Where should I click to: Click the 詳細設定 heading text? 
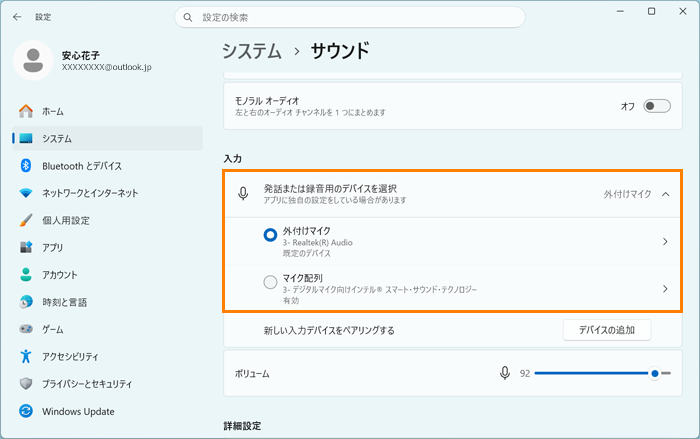pos(242,426)
